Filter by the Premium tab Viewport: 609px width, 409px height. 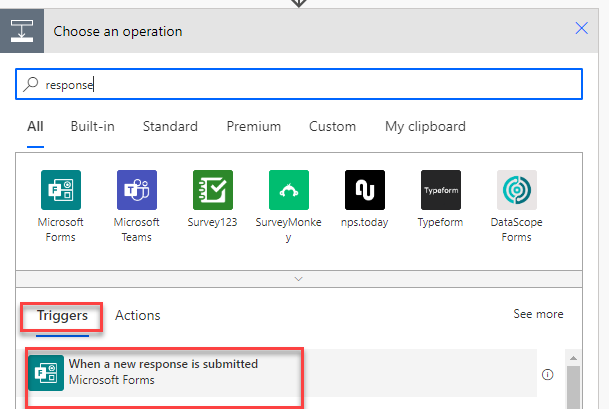point(254,127)
